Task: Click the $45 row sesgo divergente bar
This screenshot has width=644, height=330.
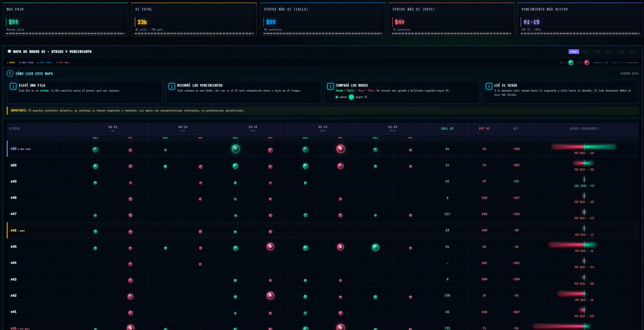Action: (x=573, y=245)
